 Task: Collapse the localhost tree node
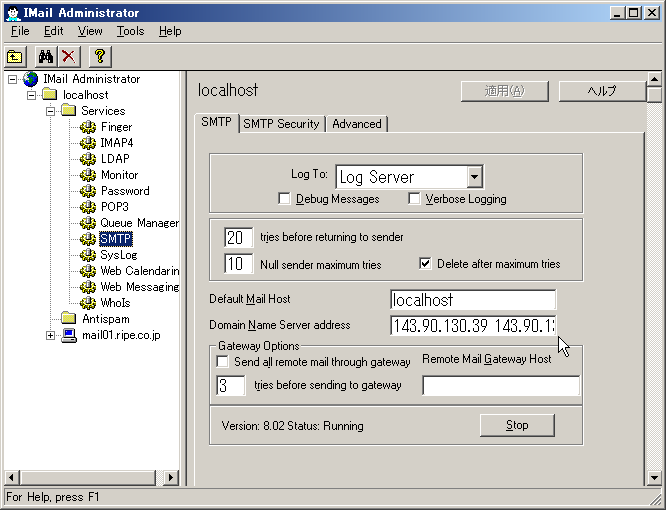(31, 95)
